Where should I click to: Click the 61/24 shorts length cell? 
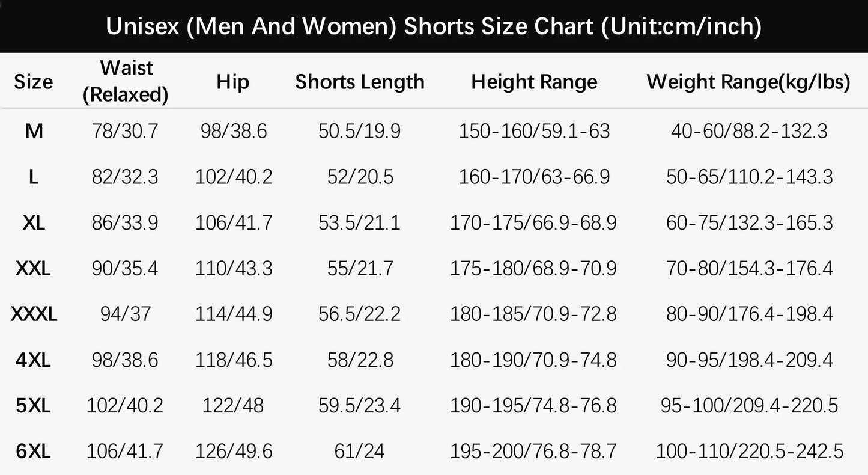click(360, 451)
